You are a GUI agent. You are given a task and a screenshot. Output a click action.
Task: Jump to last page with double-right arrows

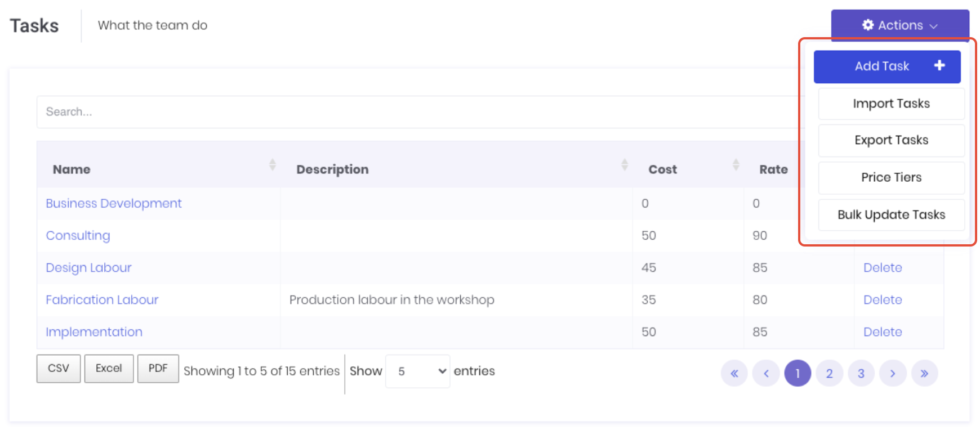(x=924, y=373)
